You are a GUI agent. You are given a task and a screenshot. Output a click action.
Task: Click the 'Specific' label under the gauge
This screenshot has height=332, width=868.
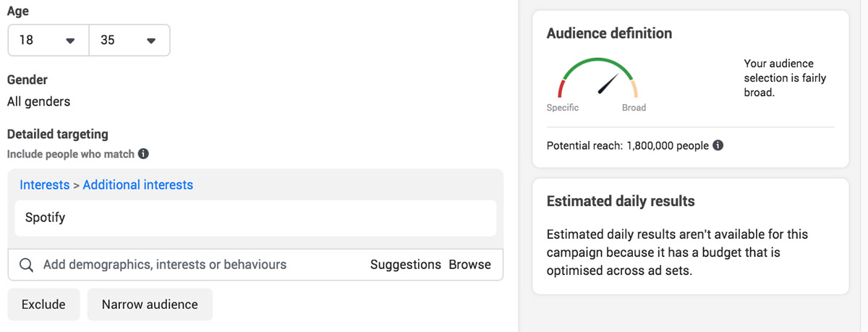563,108
